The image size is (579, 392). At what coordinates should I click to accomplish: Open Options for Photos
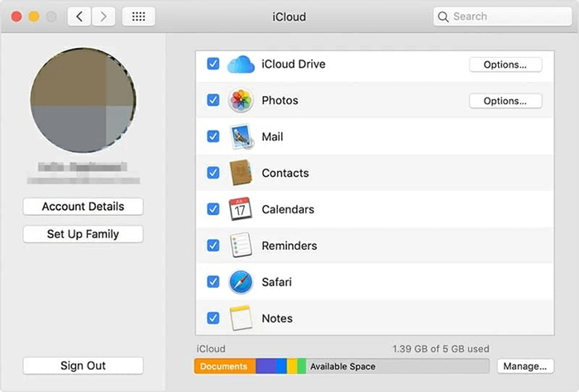pyautogui.click(x=505, y=101)
